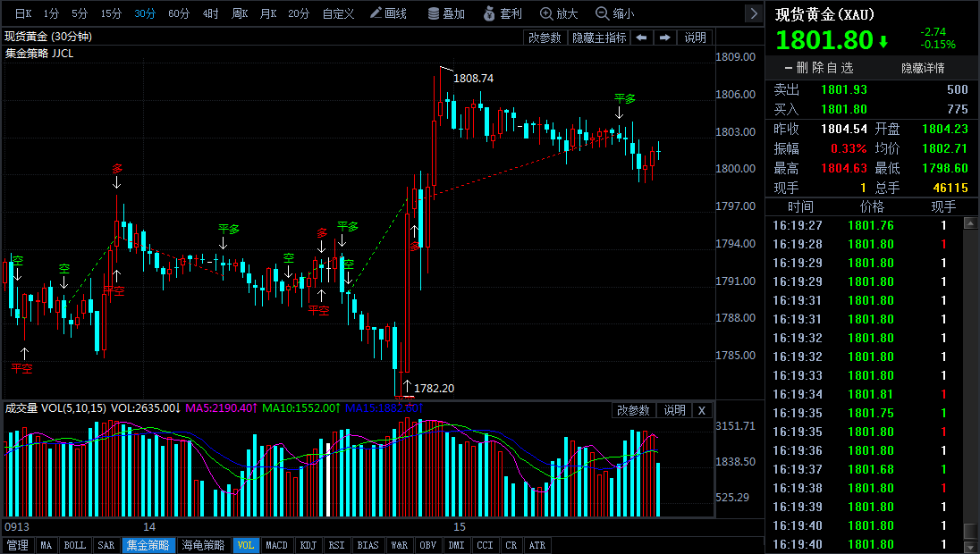Click the date marker 14 on time axis
The image size is (980, 554).
coord(148,526)
